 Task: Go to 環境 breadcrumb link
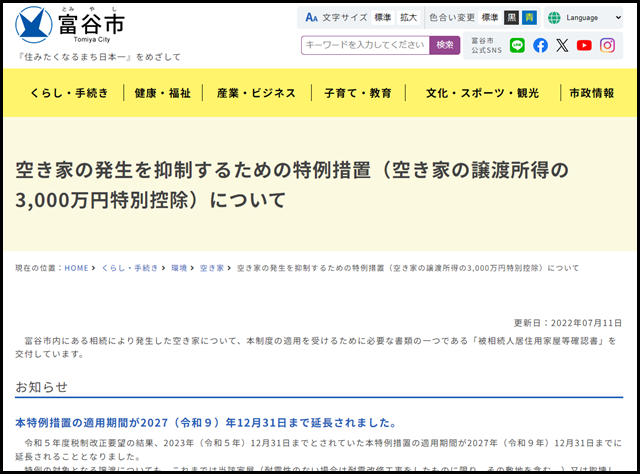click(179, 268)
